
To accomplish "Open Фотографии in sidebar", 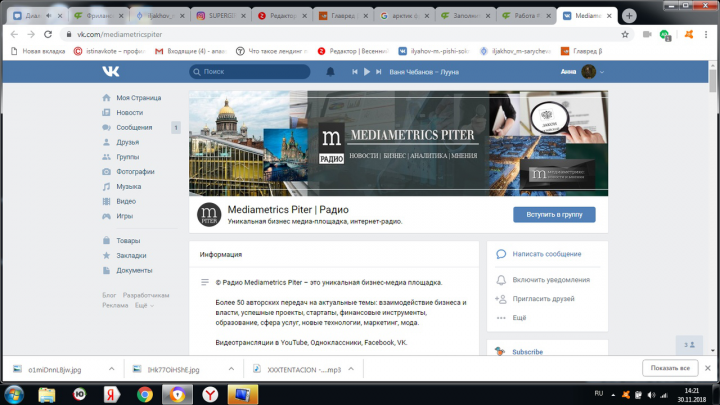I will pyautogui.click(x=135, y=172).
